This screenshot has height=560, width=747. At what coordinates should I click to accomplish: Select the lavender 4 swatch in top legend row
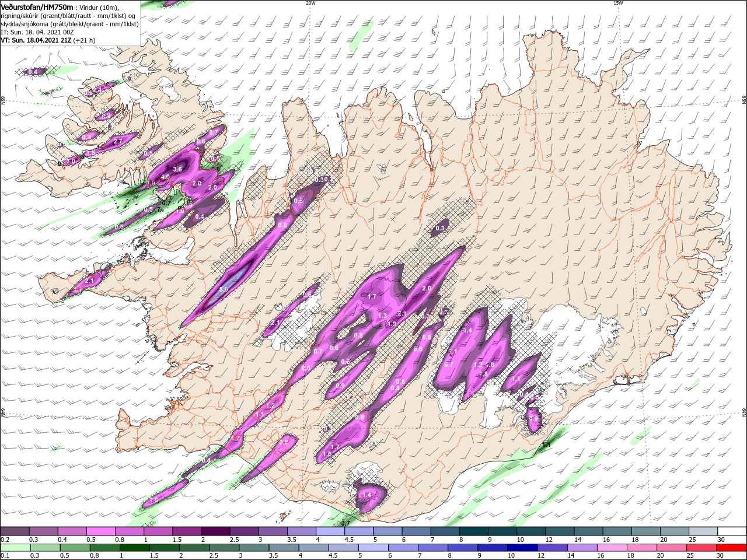click(330, 531)
